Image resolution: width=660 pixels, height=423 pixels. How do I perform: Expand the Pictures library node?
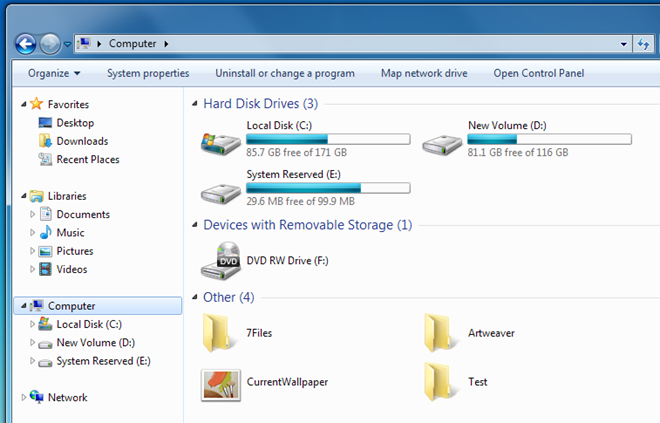[x=32, y=251]
